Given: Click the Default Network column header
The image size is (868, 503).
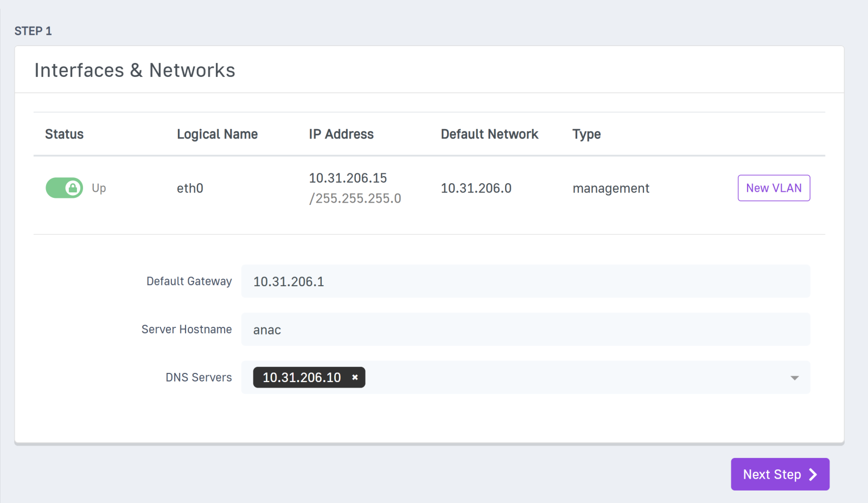Looking at the screenshot, I should (x=489, y=134).
